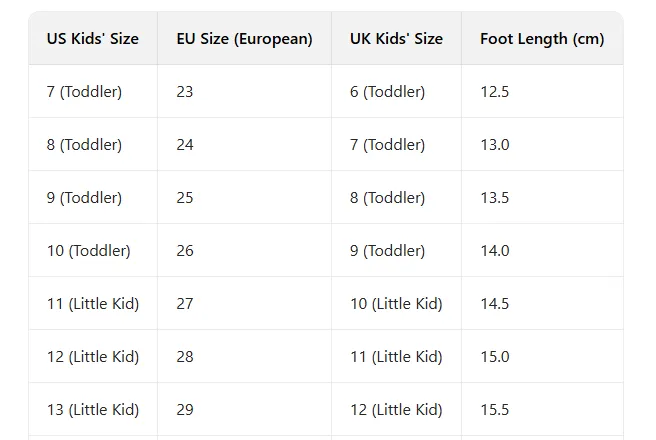Click the 13.0 foot length value
This screenshot has height=440, width=656.
pos(495,145)
